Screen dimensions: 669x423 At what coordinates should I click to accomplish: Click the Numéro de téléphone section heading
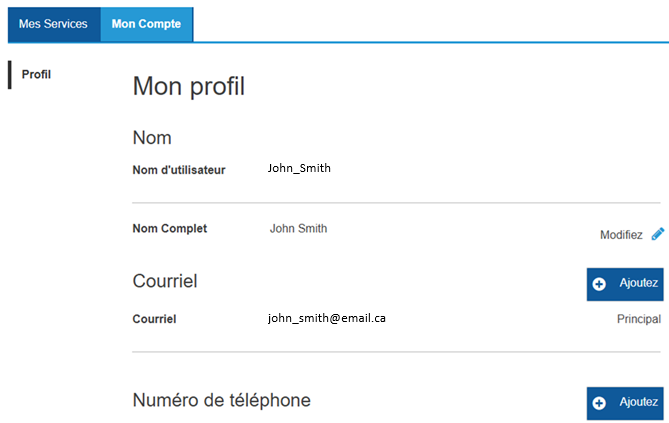tap(221, 400)
